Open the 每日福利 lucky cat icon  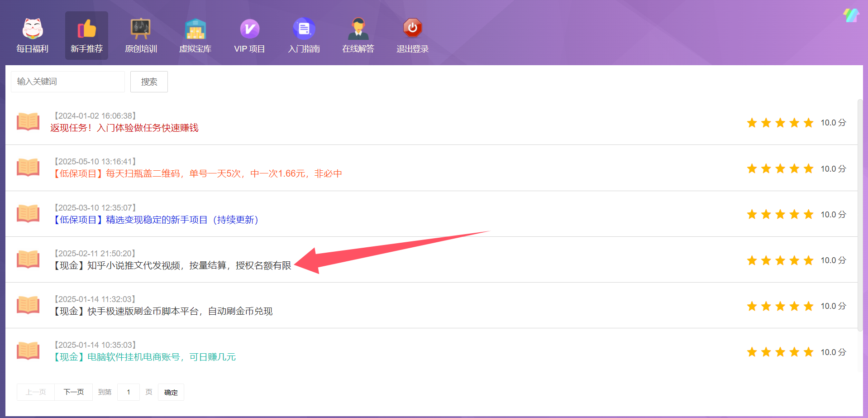32,29
